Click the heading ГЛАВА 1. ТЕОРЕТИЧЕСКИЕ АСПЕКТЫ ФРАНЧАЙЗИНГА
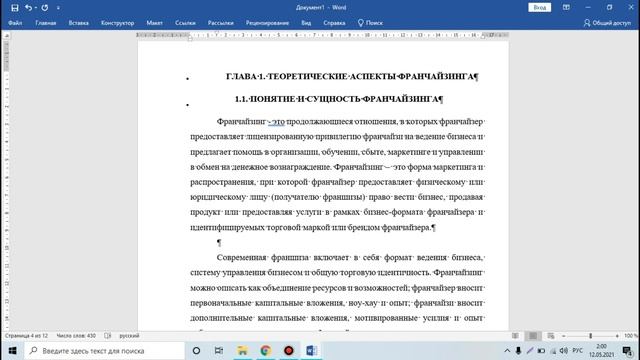Image resolution: width=640 pixels, height=360 pixels. [x=352, y=76]
